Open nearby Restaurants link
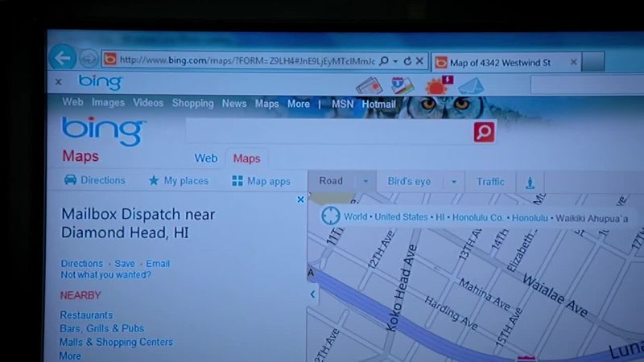Viewport: 644px width, 362px height. 86,315
